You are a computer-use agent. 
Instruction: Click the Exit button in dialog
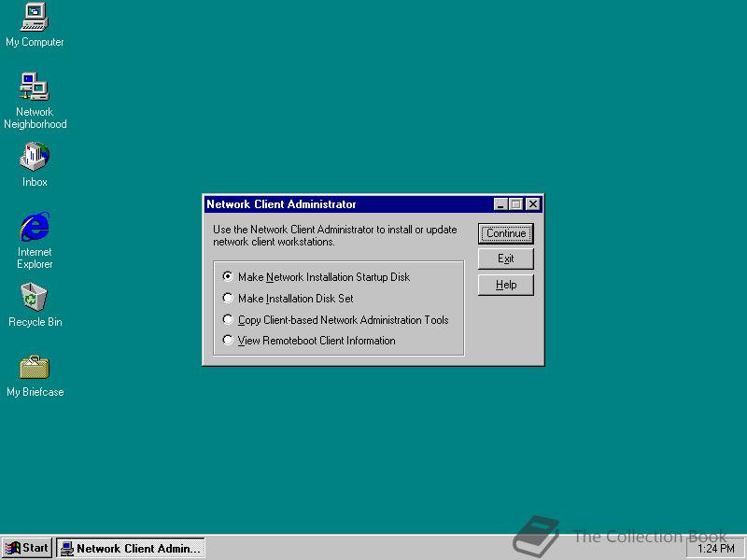click(506, 259)
